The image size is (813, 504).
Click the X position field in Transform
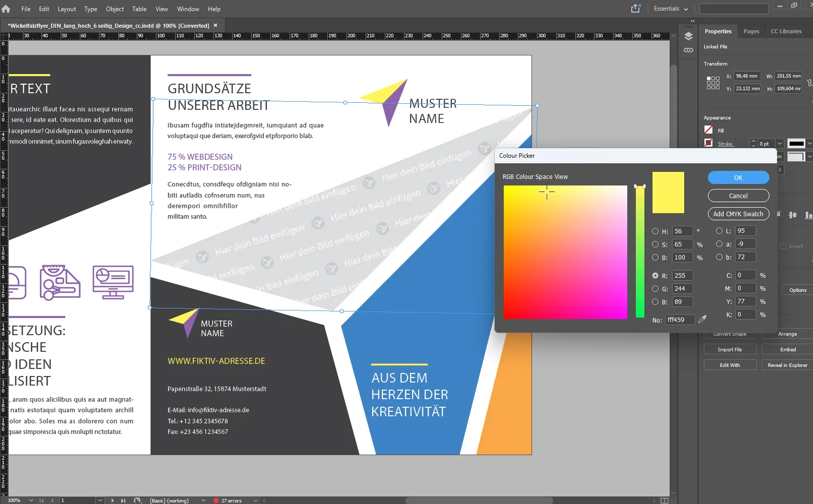tap(747, 76)
